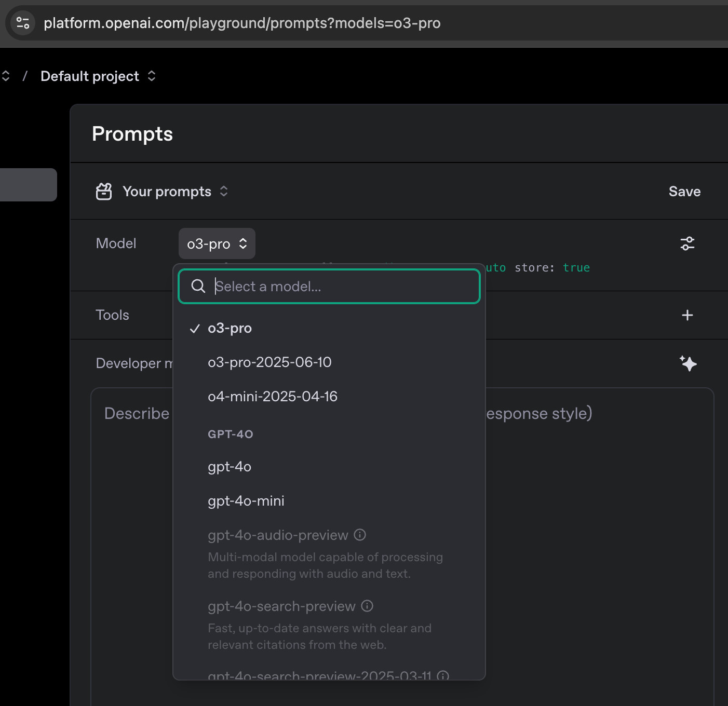The image size is (728, 706).
Task: Open model configuration sliders icon
Action: [x=687, y=243]
